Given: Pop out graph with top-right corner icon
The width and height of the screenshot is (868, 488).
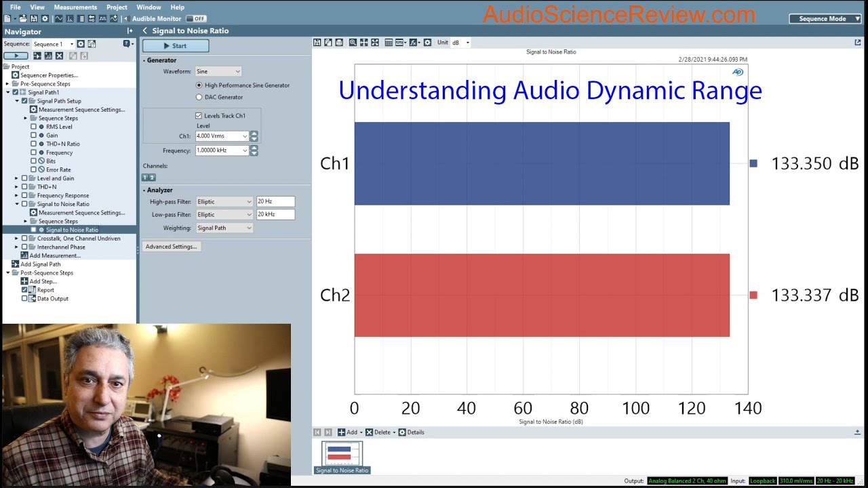Looking at the screenshot, I should coord(858,42).
